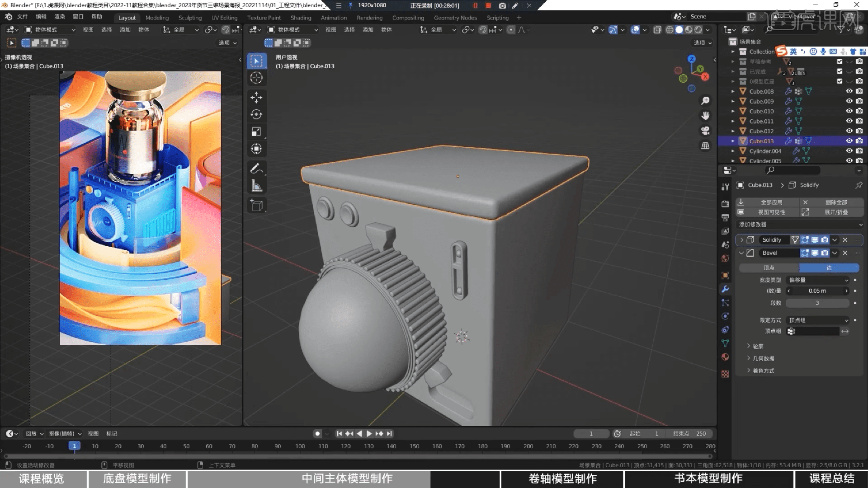Select the Measure tool

pos(256,186)
